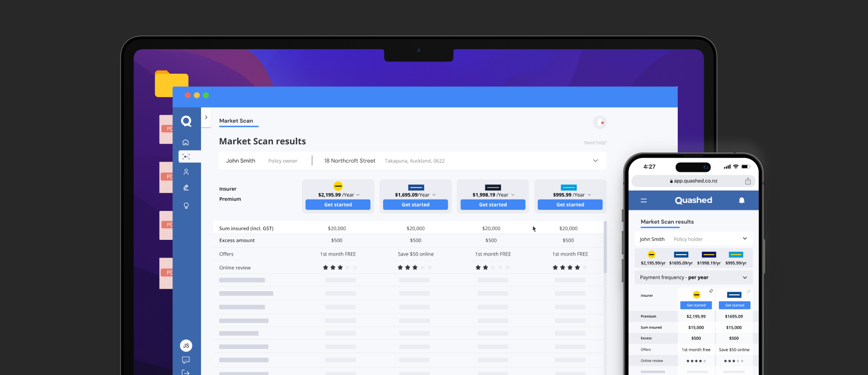This screenshot has width=868, height=375.
Task: Tap the share icon in phone address bar
Action: click(748, 181)
